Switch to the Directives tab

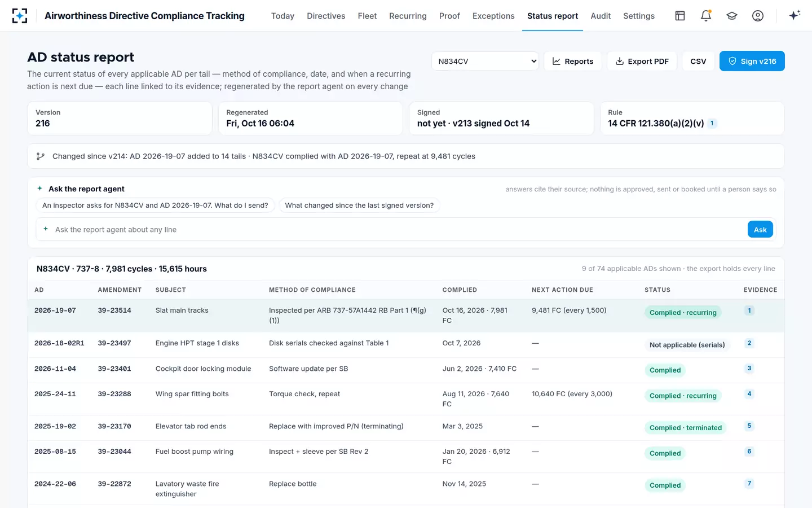point(326,16)
